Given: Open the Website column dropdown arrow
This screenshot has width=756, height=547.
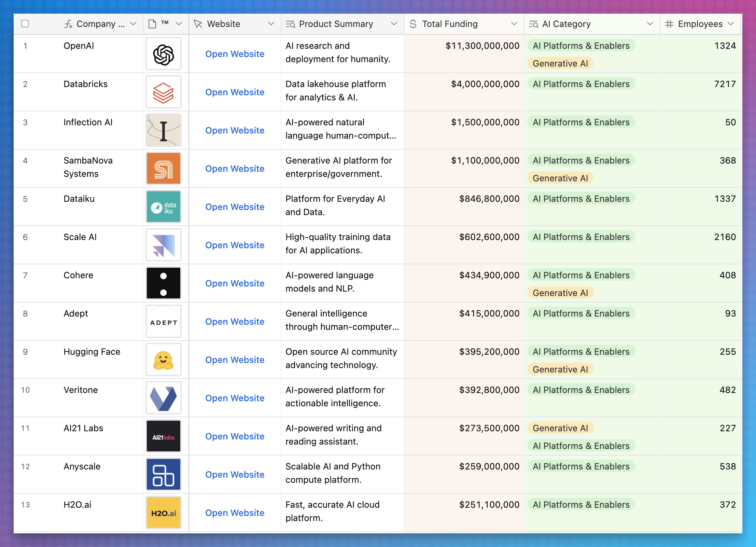Looking at the screenshot, I should click(271, 24).
